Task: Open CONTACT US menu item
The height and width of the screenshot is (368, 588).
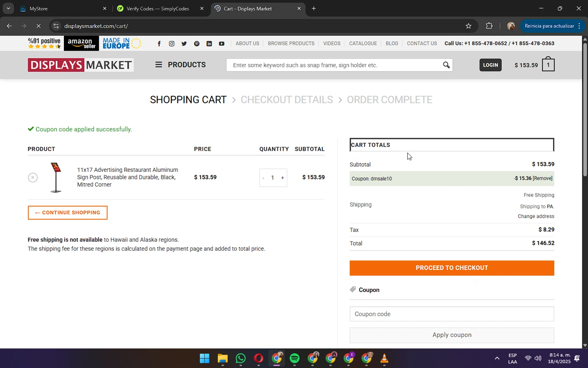Action: click(422, 44)
